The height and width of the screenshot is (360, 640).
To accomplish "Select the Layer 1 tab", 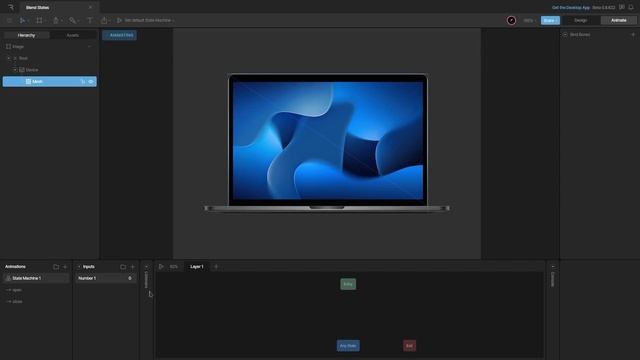I will (197, 267).
